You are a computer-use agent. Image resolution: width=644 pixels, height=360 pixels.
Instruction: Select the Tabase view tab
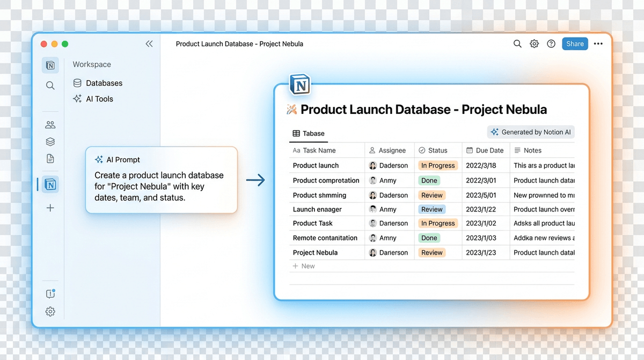[x=309, y=133]
